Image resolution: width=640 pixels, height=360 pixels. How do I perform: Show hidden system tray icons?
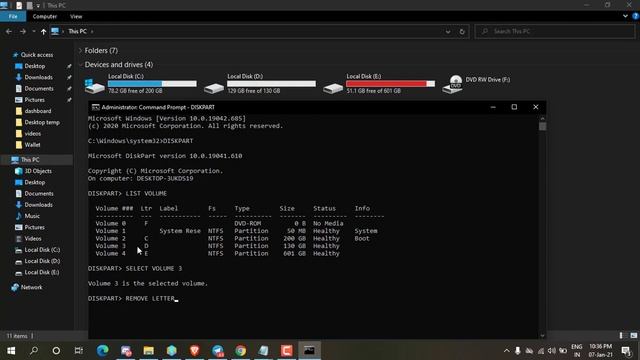506,351
